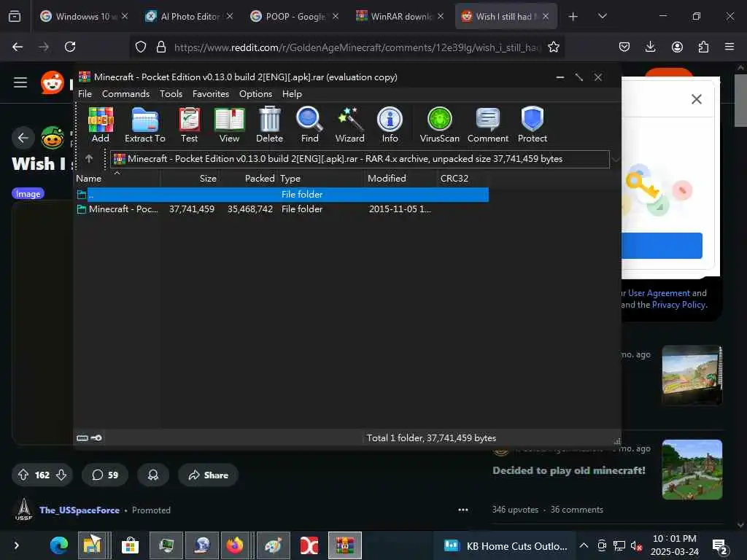The image size is (747, 560).
Task: Click the Delete trash can icon
Action: point(269,125)
